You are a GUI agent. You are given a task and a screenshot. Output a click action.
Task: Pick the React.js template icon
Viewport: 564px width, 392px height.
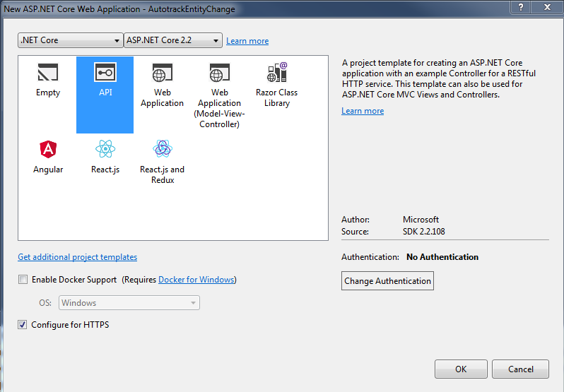coord(105,149)
